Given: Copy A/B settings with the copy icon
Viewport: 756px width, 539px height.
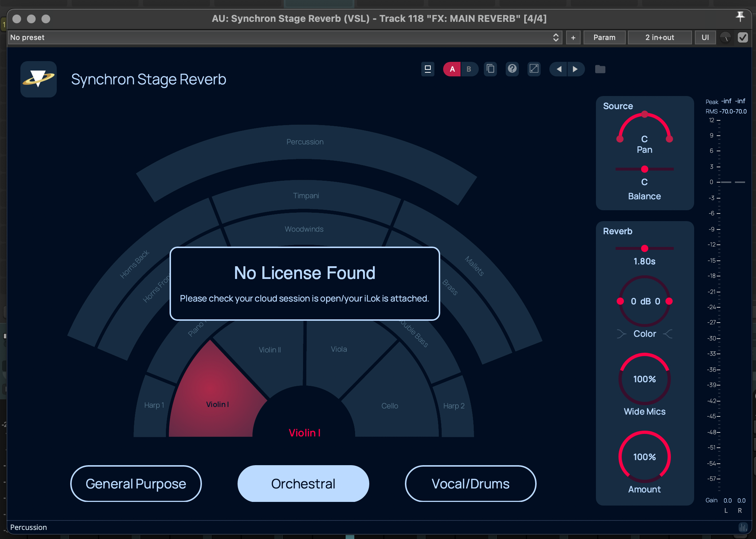Looking at the screenshot, I should click(490, 69).
